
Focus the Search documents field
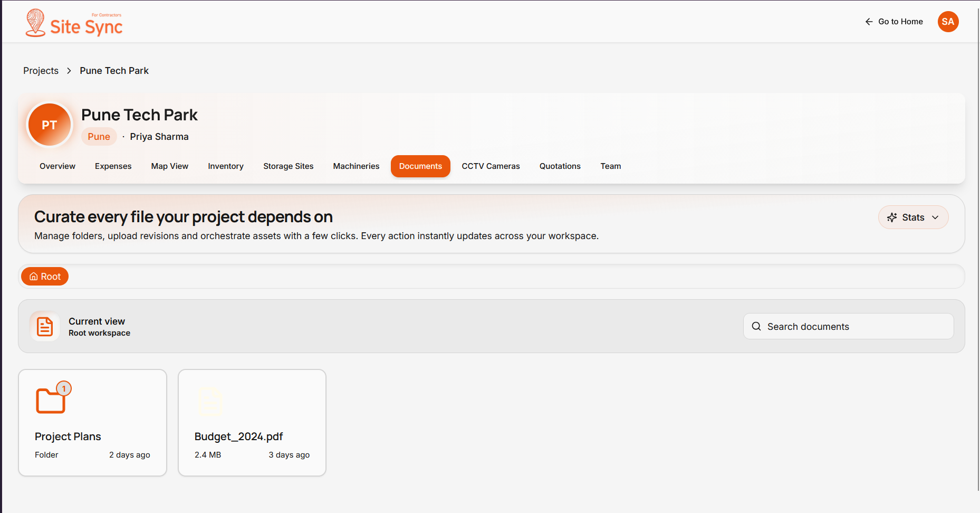click(848, 326)
